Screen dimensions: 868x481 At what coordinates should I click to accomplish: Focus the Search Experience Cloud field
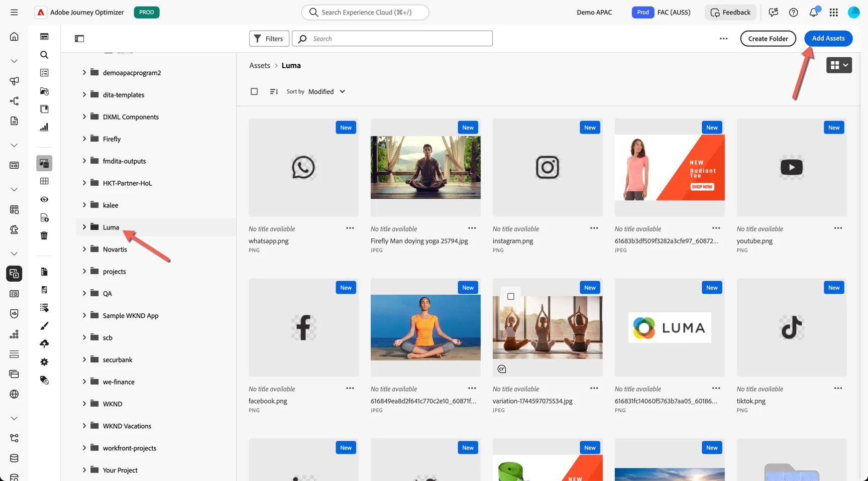(x=365, y=13)
